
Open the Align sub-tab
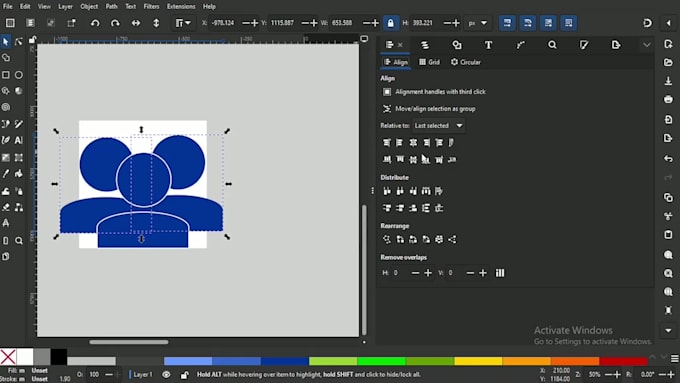pos(396,62)
